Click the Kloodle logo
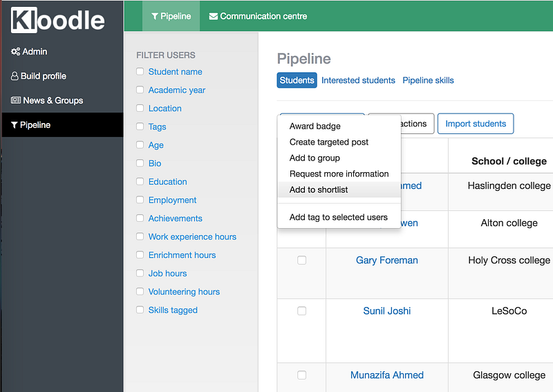This screenshot has width=553, height=392. (58, 20)
